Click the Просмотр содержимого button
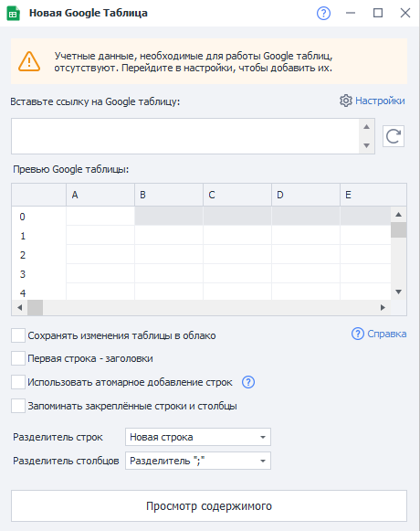This screenshot has height=531, width=420. click(209, 506)
